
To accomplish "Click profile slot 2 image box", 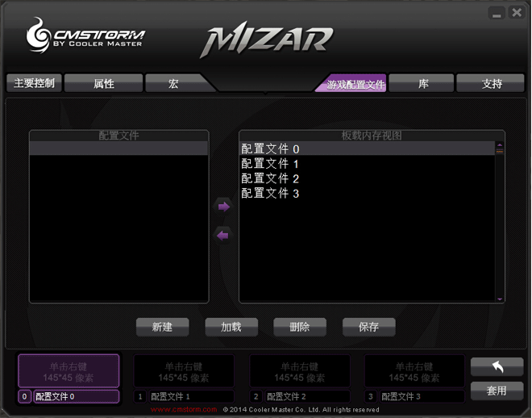I will [x=300, y=371].
